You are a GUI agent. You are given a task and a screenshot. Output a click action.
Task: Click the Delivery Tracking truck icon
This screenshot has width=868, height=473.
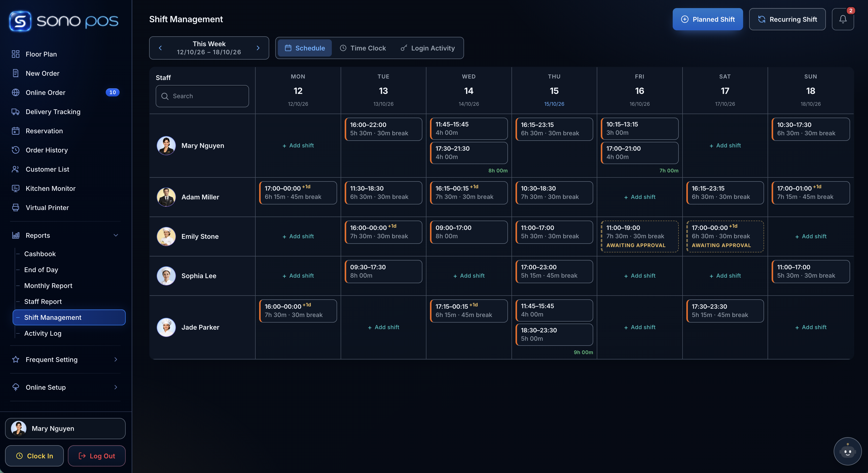pos(15,112)
